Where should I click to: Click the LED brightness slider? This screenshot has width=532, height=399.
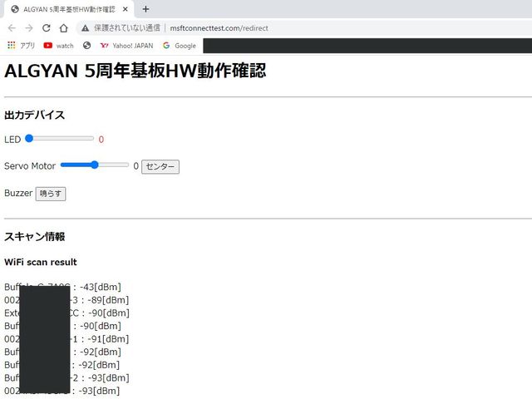60,139
